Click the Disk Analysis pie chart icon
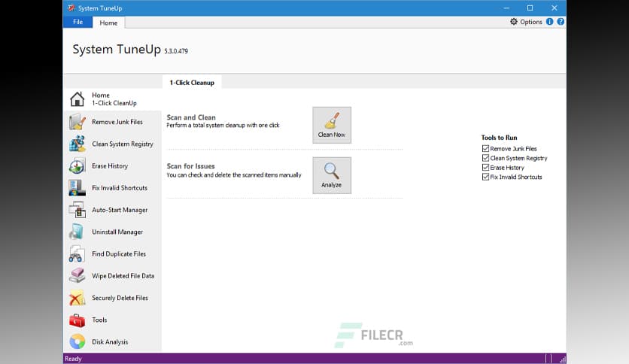 pos(77,342)
